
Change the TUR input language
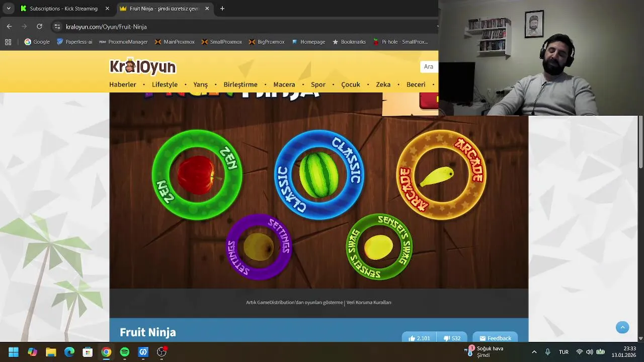point(563,352)
